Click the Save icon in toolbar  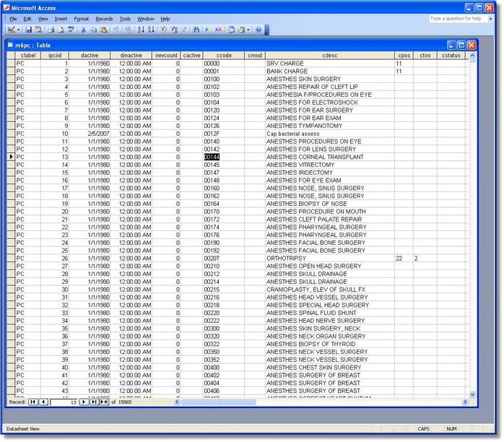(x=29, y=30)
